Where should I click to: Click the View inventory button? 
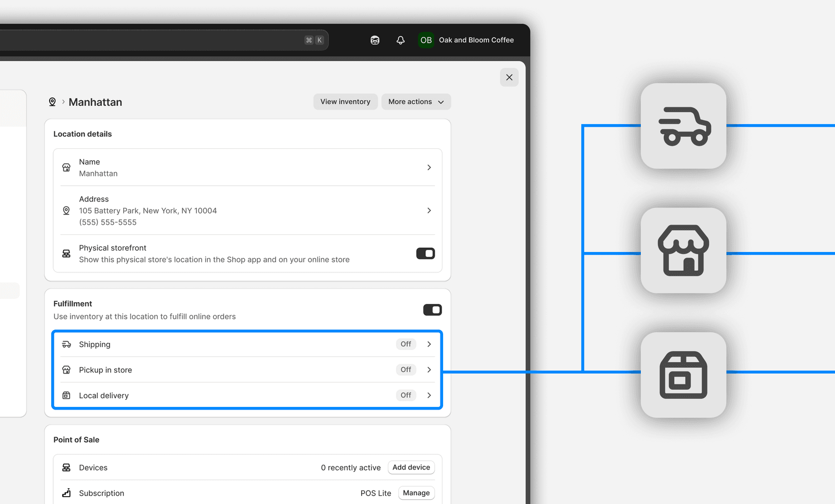coord(345,102)
